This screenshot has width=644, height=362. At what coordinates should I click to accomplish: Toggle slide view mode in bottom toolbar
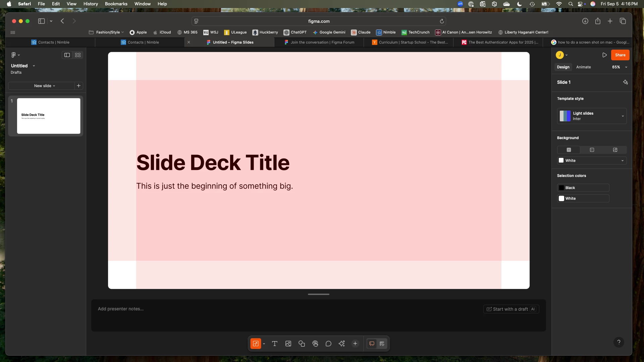tap(372, 344)
